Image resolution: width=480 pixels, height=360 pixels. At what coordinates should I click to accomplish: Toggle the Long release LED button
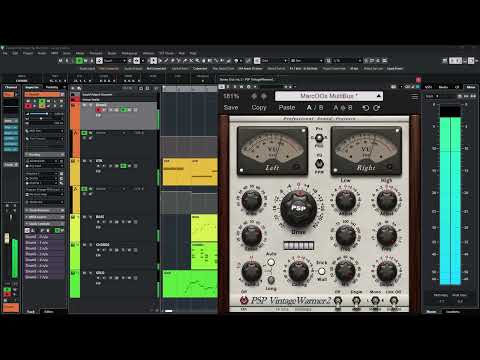(271, 279)
